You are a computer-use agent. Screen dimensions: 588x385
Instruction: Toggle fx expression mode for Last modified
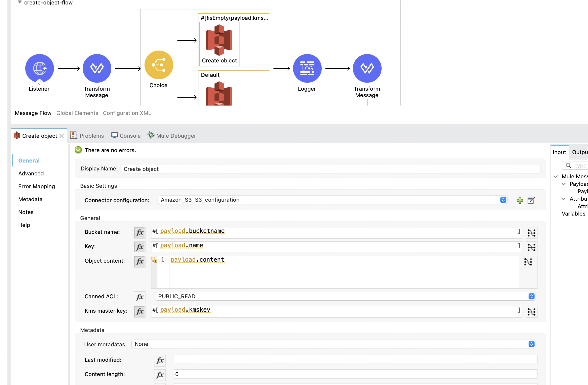pyautogui.click(x=160, y=360)
